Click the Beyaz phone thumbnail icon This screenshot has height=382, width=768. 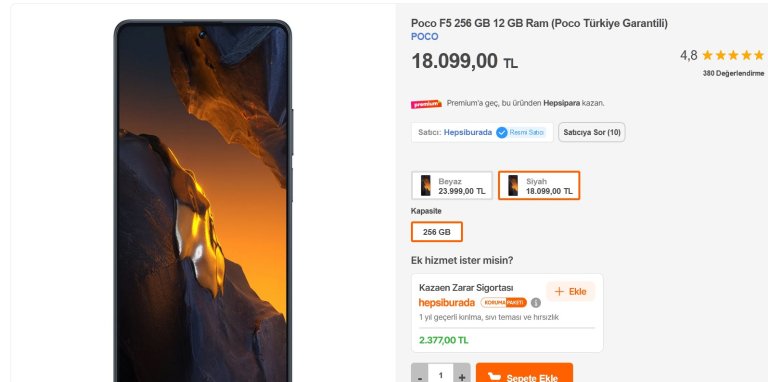(x=426, y=186)
